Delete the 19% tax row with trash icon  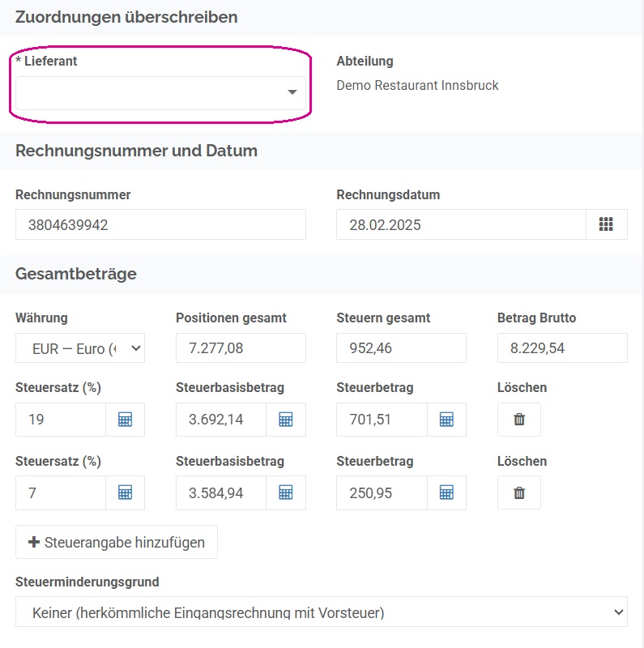coord(519,420)
